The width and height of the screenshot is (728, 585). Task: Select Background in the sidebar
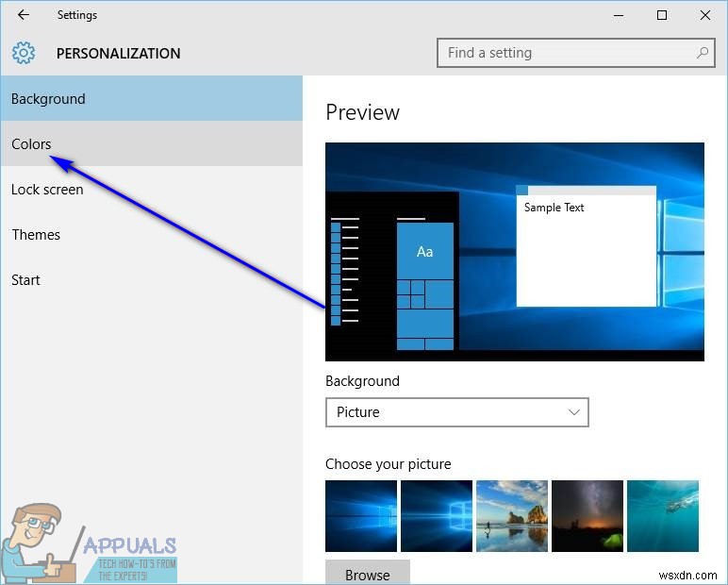152,98
